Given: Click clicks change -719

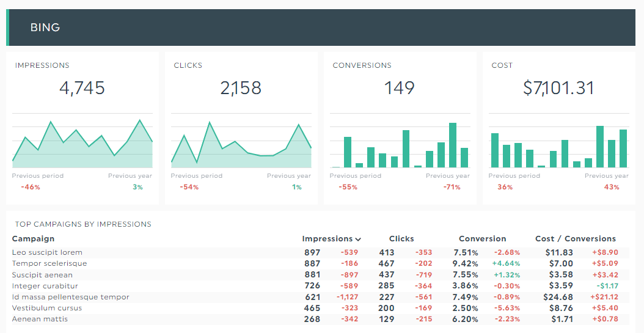Looking at the screenshot, I should pyautogui.click(x=423, y=275).
